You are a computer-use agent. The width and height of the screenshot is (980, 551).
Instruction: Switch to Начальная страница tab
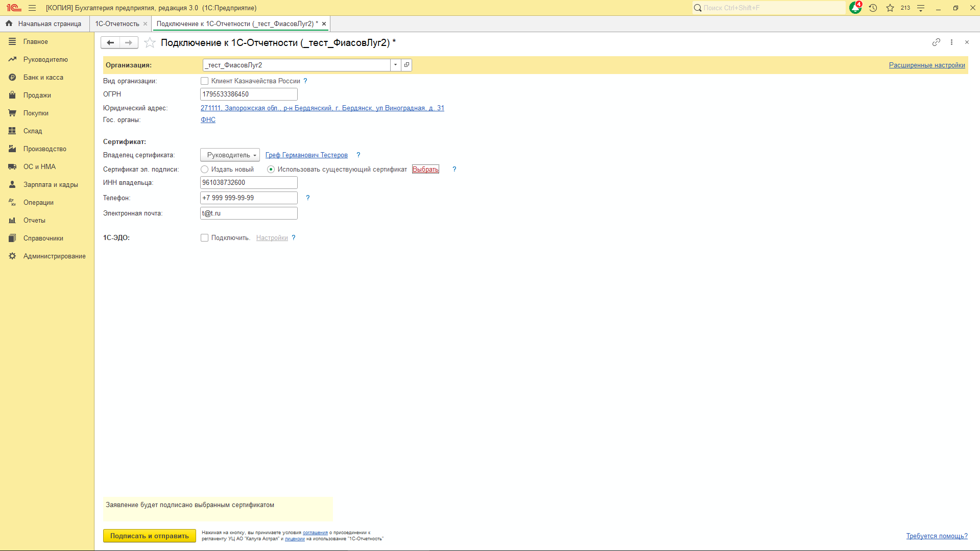click(44, 23)
